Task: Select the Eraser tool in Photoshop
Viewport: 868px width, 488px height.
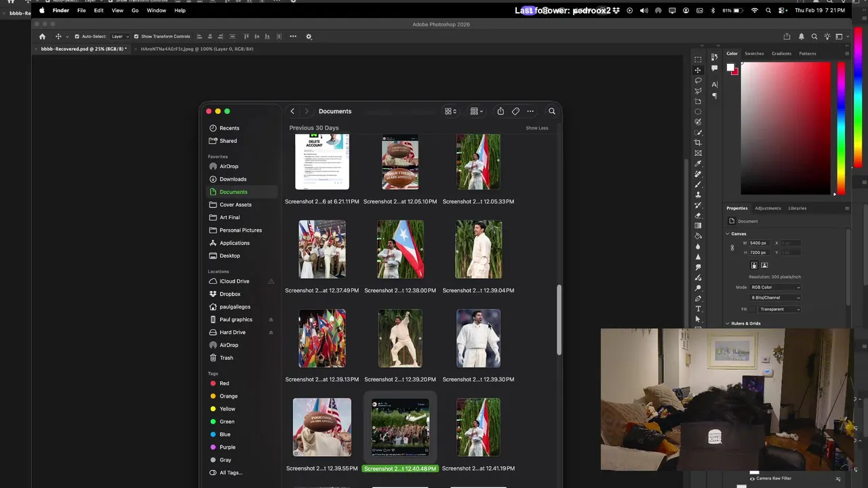Action: pos(698,216)
